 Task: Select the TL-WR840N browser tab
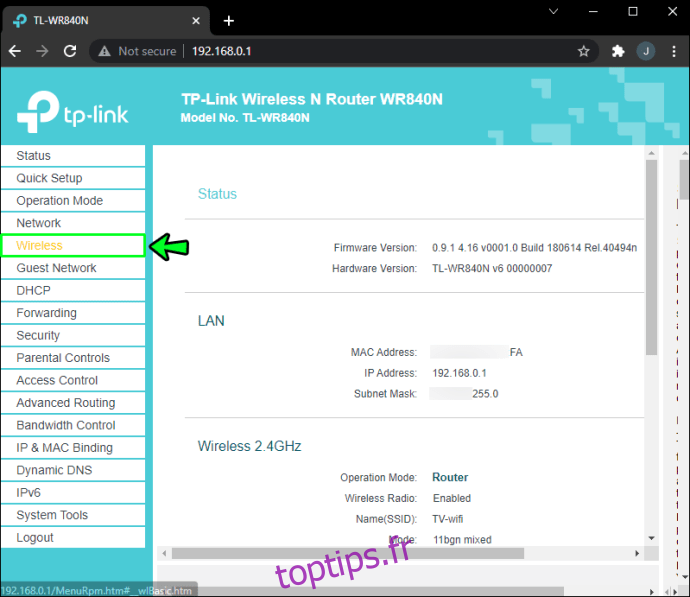[x=106, y=21]
